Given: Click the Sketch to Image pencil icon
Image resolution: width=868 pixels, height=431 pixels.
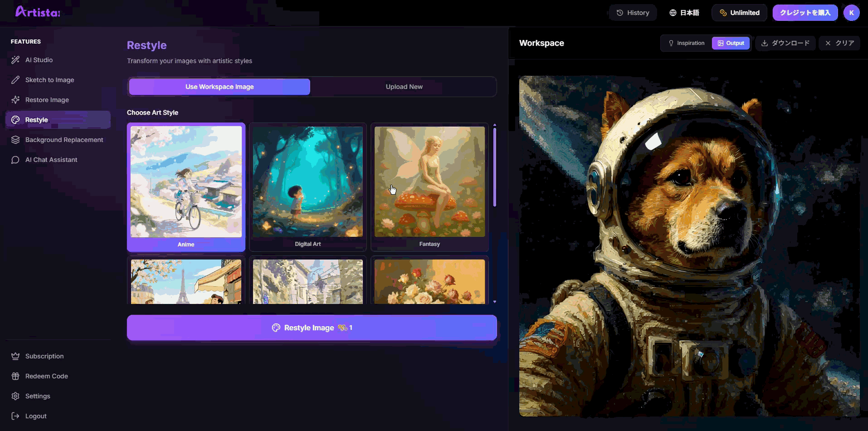Looking at the screenshot, I should tap(15, 80).
